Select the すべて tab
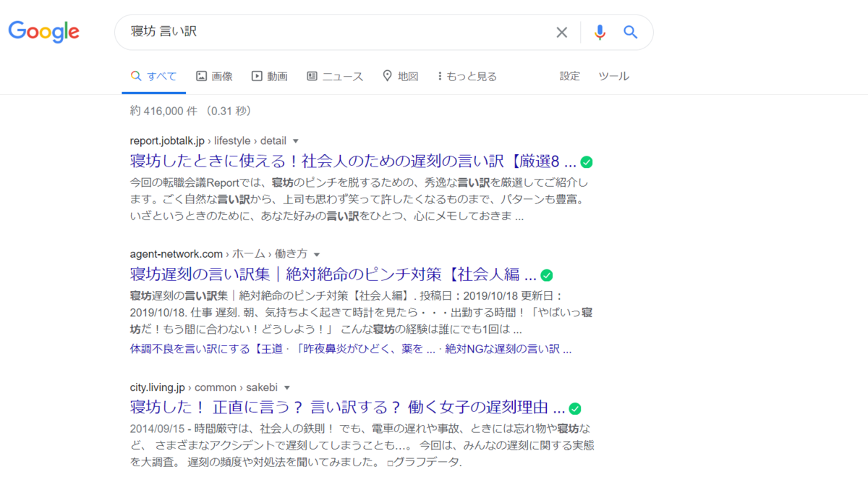The width and height of the screenshot is (868, 480). 153,76
